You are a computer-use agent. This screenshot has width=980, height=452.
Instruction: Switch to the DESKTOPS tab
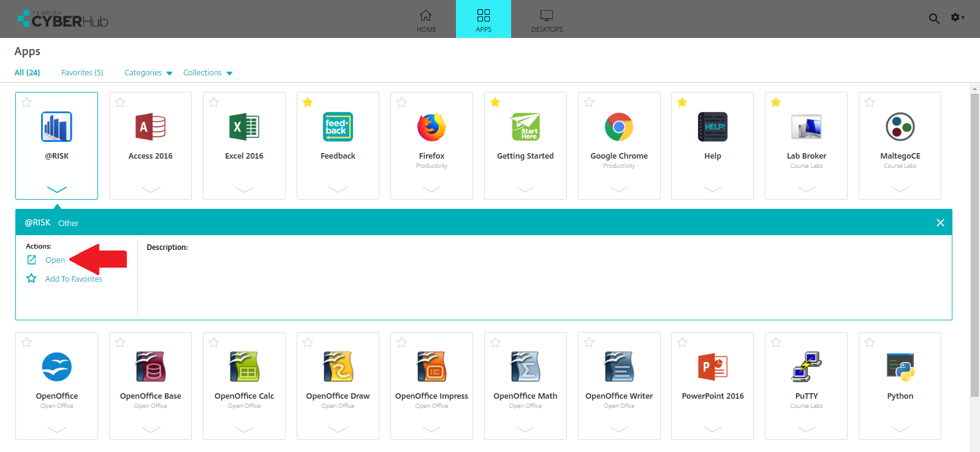[x=547, y=19]
